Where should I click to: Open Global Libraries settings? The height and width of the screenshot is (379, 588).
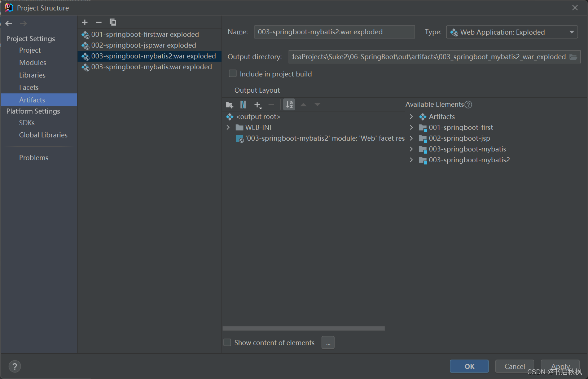tap(43, 135)
